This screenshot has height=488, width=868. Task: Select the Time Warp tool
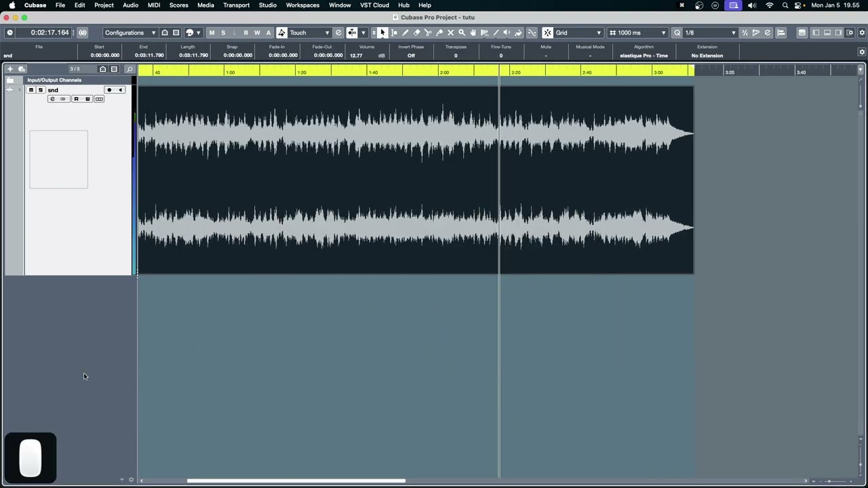coord(484,33)
